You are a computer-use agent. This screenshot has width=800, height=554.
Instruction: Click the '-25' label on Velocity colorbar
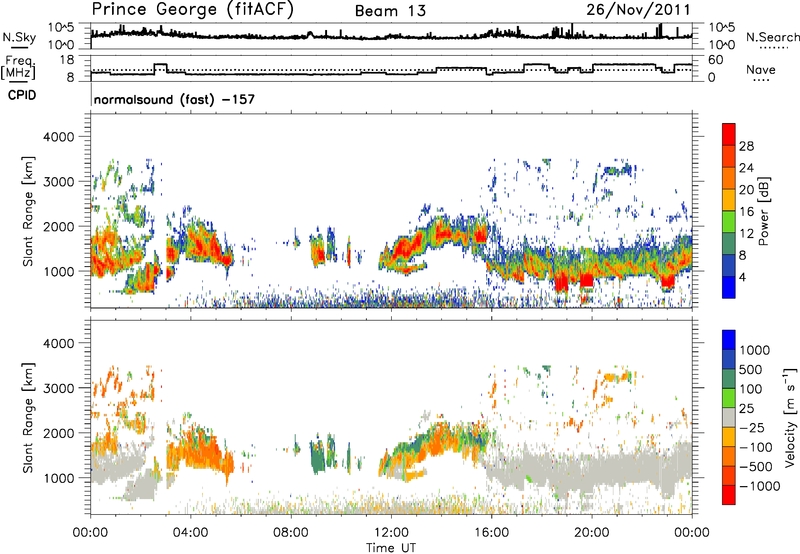tap(752, 428)
